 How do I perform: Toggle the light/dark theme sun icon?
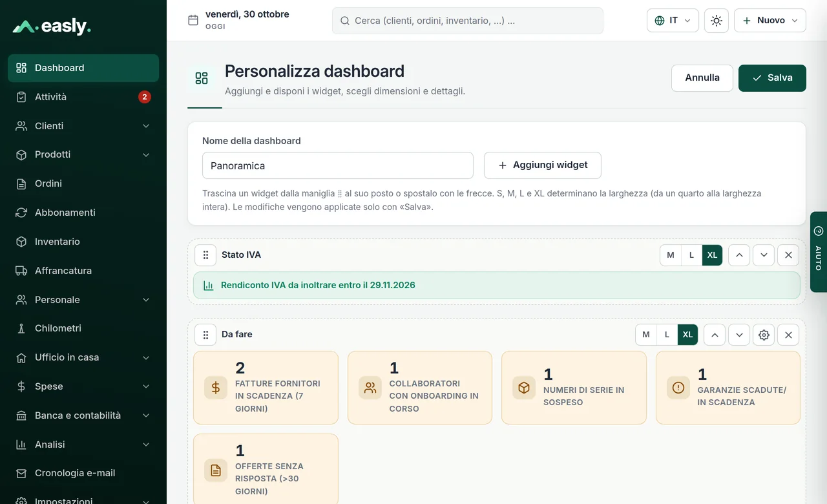click(x=716, y=21)
